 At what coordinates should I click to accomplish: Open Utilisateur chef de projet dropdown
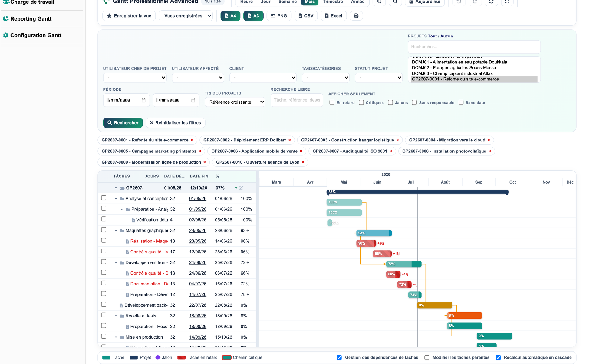(135, 78)
